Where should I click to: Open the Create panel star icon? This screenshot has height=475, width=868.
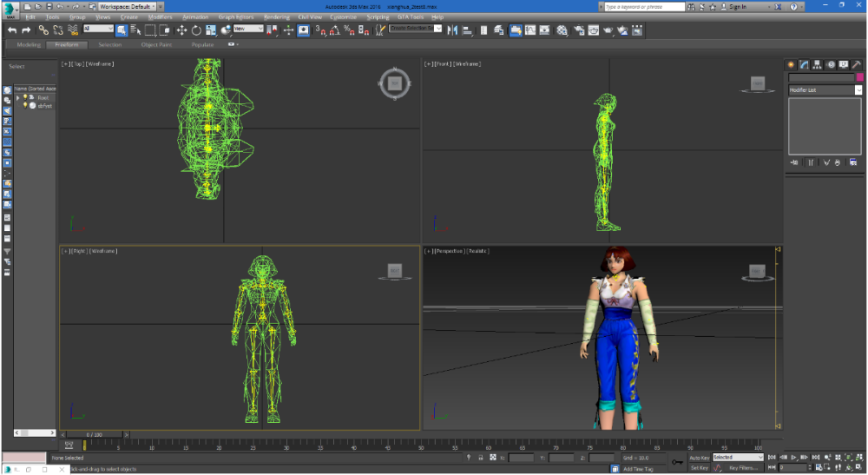(791, 64)
